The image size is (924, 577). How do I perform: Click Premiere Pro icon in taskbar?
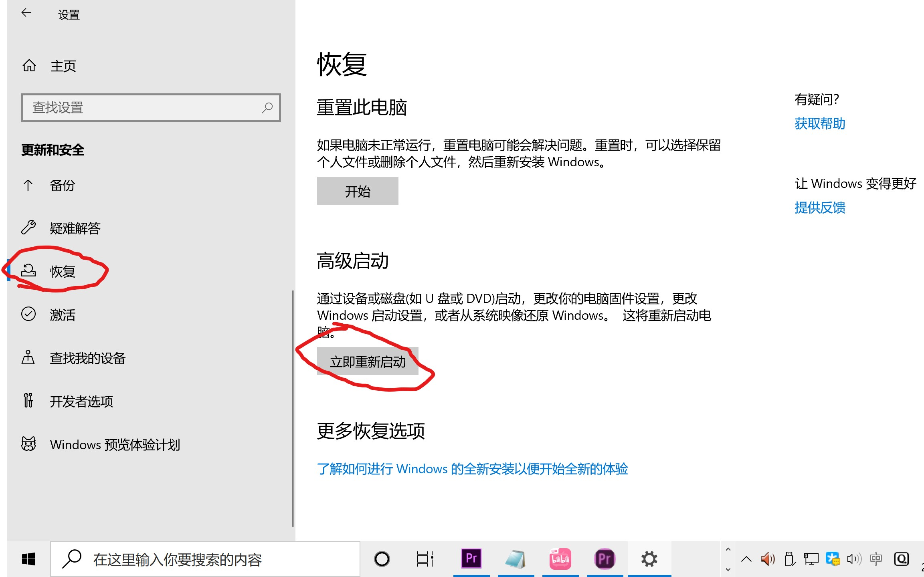(x=471, y=559)
